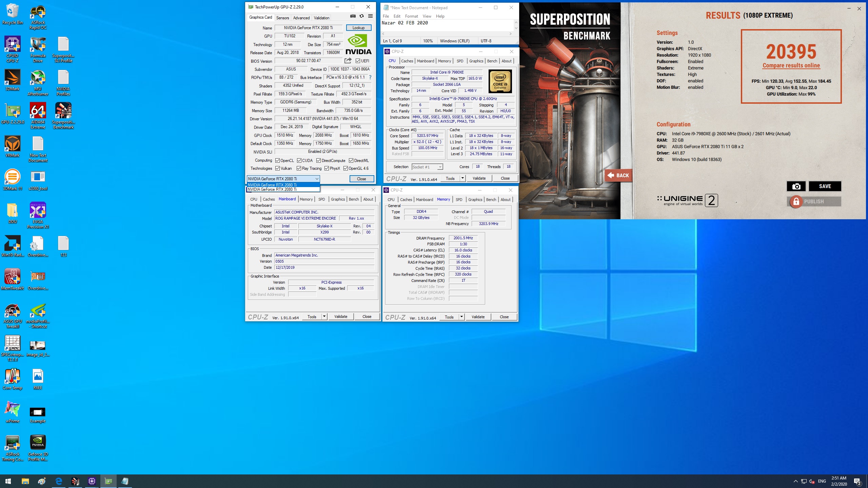Click GPU-Z screenshot camera icon
868x488 pixels.
click(353, 16)
